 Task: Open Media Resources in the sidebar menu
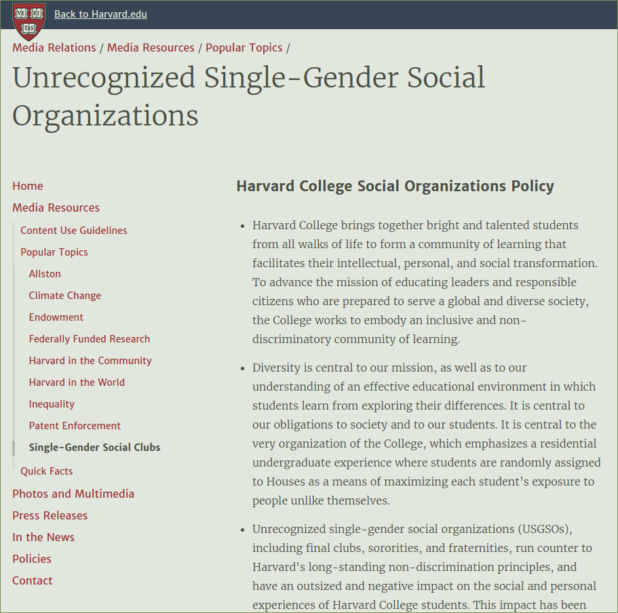(x=56, y=208)
